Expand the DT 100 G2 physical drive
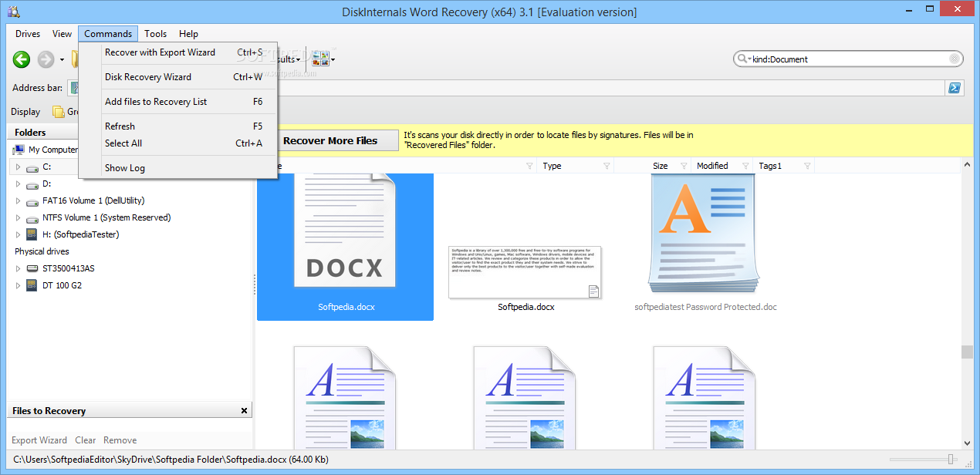The height and width of the screenshot is (475, 980). click(19, 285)
